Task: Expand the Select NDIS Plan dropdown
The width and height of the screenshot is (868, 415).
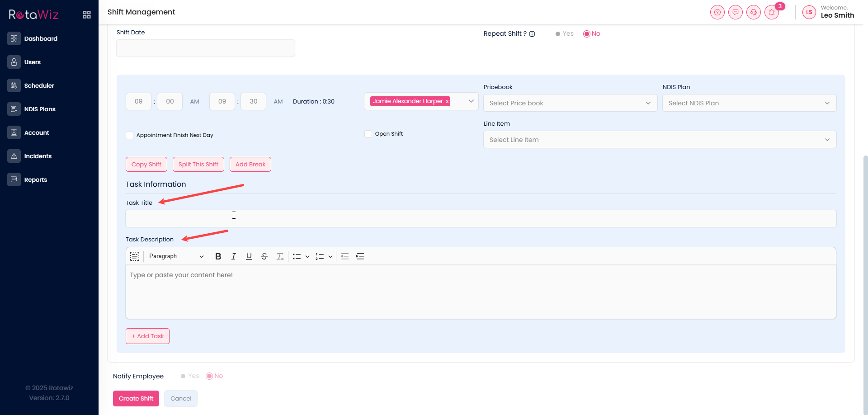Action: (x=749, y=103)
